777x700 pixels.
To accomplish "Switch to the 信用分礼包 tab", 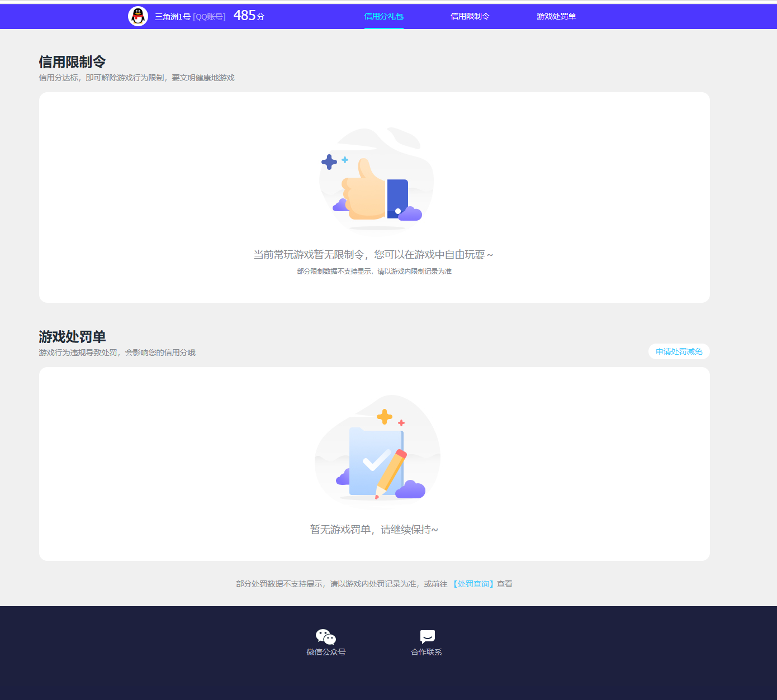I will point(384,16).
